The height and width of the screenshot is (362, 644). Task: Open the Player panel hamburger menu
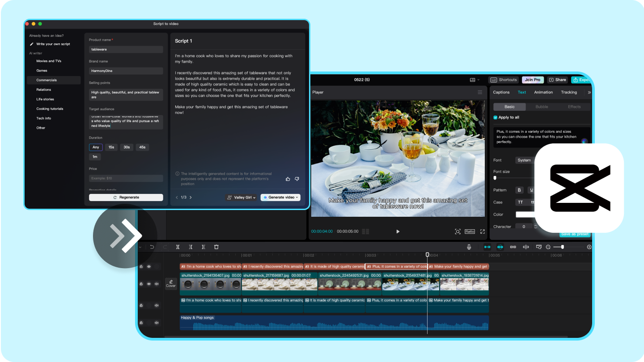click(x=480, y=92)
